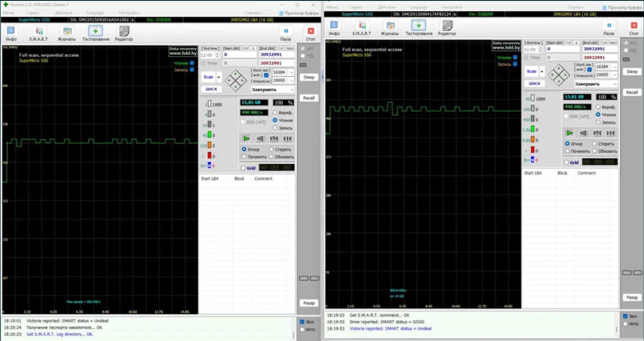Open S.M.A.R.T icon in right window
Viewport: 644px width, 341px height.
point(362,28)
